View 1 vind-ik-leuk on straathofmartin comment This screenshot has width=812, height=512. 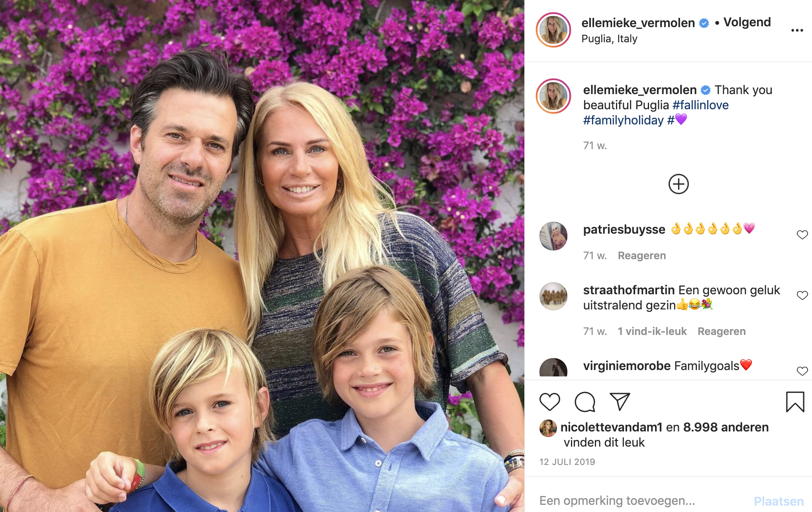point(652,331)
